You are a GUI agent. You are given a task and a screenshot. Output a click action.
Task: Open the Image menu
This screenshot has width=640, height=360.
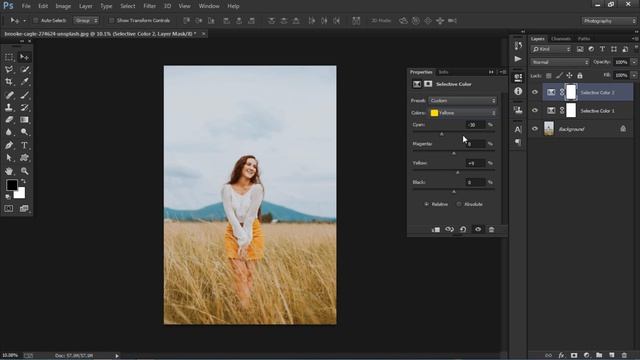(63, 6)
